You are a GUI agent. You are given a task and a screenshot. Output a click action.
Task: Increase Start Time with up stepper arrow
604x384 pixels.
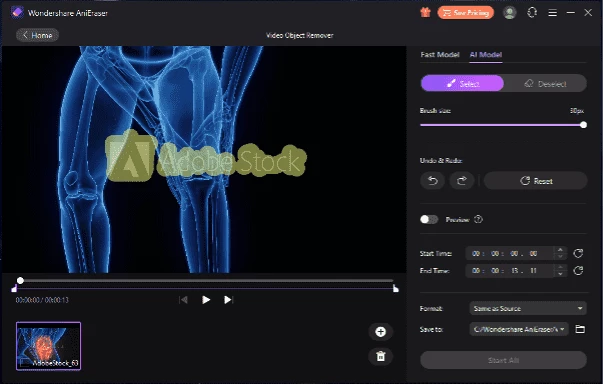click(560, 250)
